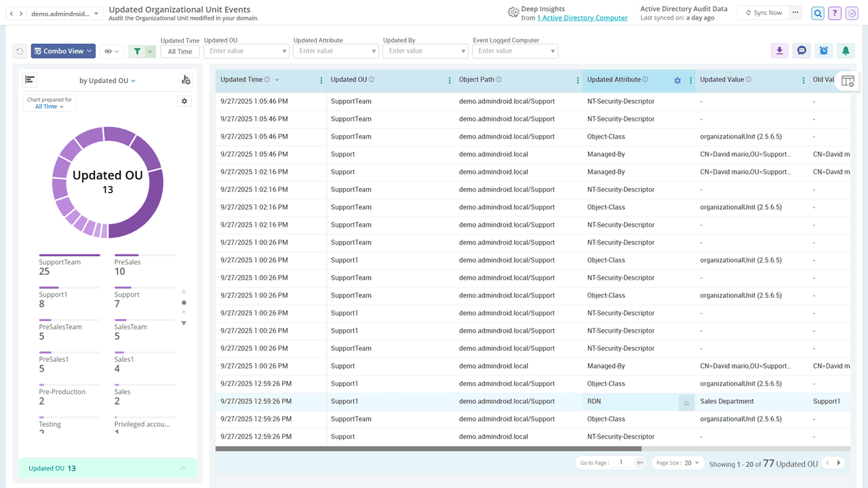Click the alarm clock schedule icon
The image size is (868, 488).
coord(823,51)
